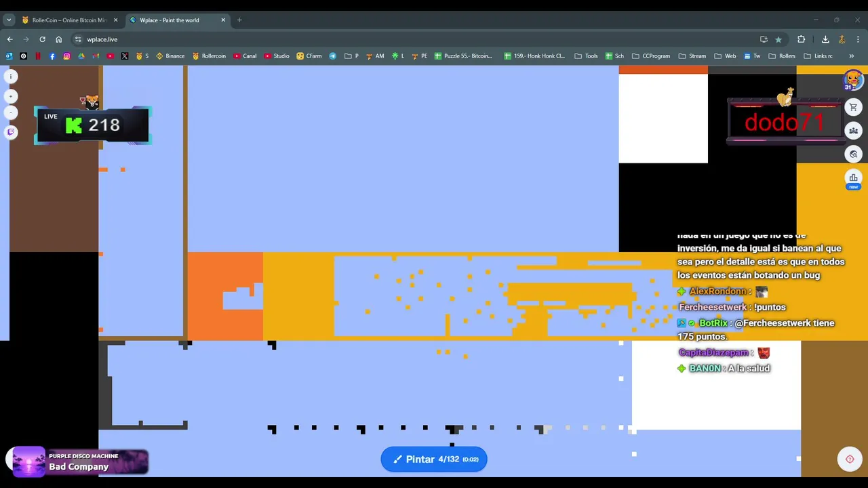Open the map search/explore icon
The image size is (868, 488).
(x=853, y=155)
